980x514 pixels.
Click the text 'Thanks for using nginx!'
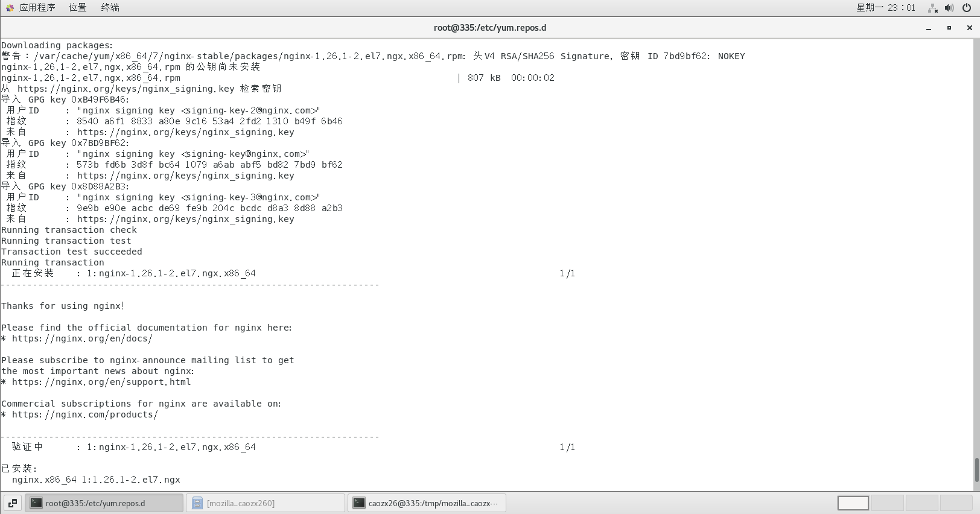pyautogui.click(x=63, y=306)
